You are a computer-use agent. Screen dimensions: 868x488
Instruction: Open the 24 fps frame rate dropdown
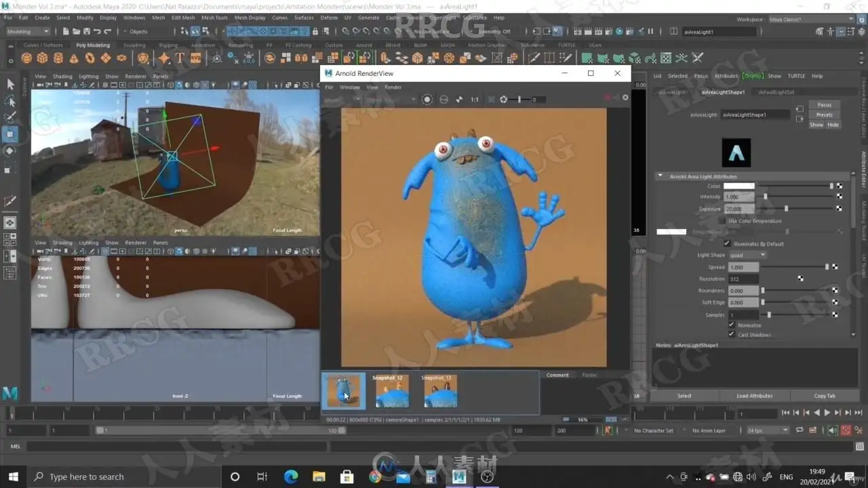tap(767, 430)
